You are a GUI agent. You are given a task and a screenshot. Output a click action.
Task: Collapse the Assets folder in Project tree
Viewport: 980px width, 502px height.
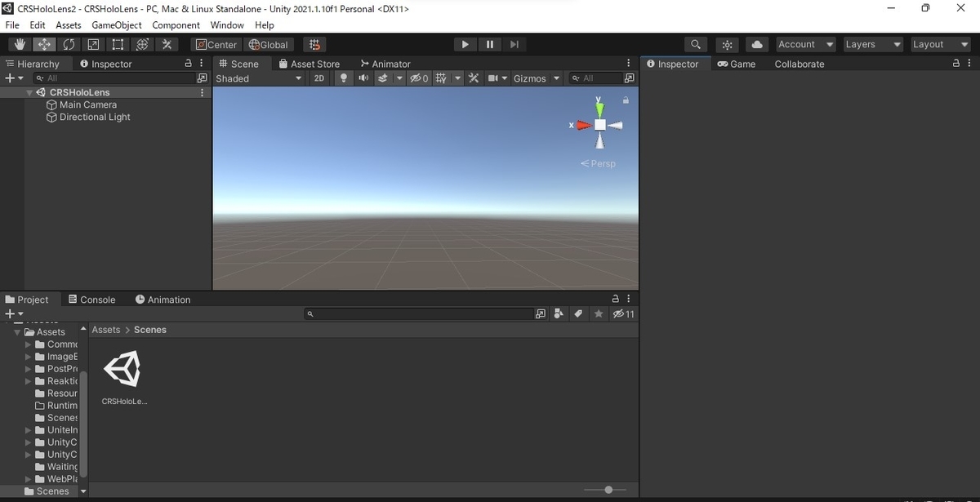point(18,332)
